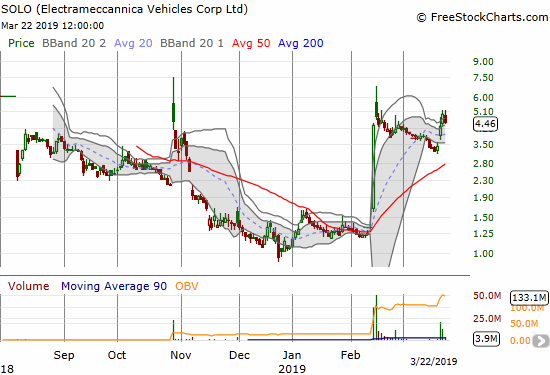The width and height of the screenshot is (550, 375).
Task: Click the Avg 50 legend label
Action: coord(251,43)
